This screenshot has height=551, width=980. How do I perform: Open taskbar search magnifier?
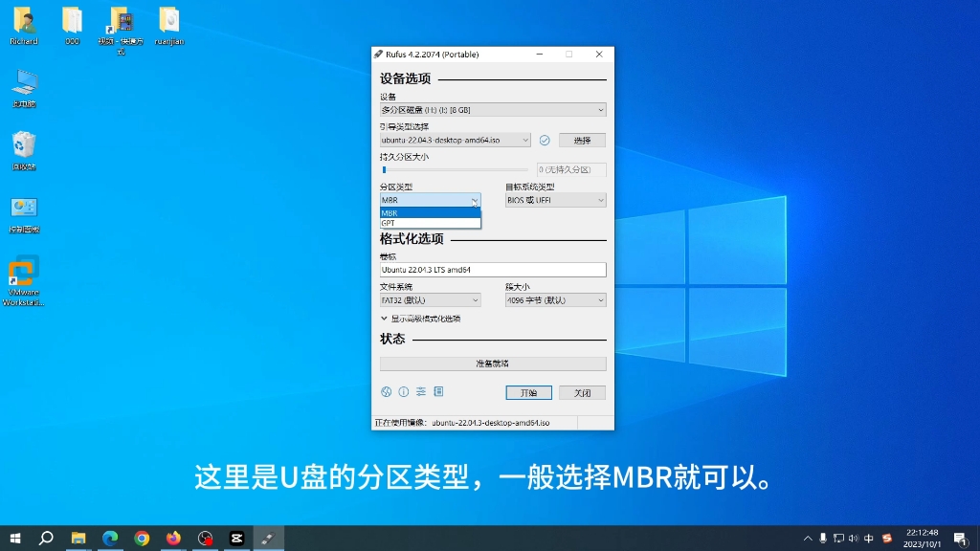tap(46, 538)
